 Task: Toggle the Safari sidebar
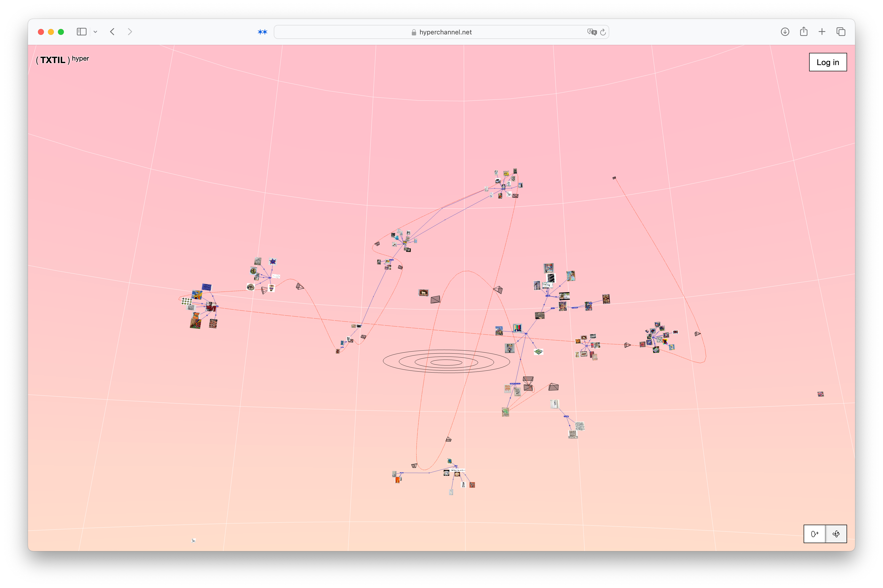[81, 32]
